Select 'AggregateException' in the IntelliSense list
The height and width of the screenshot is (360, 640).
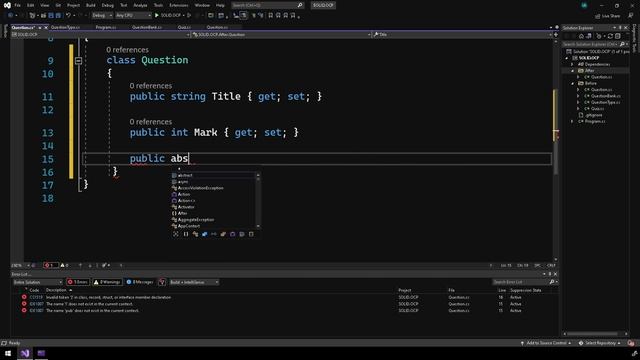tap(213, 220)
